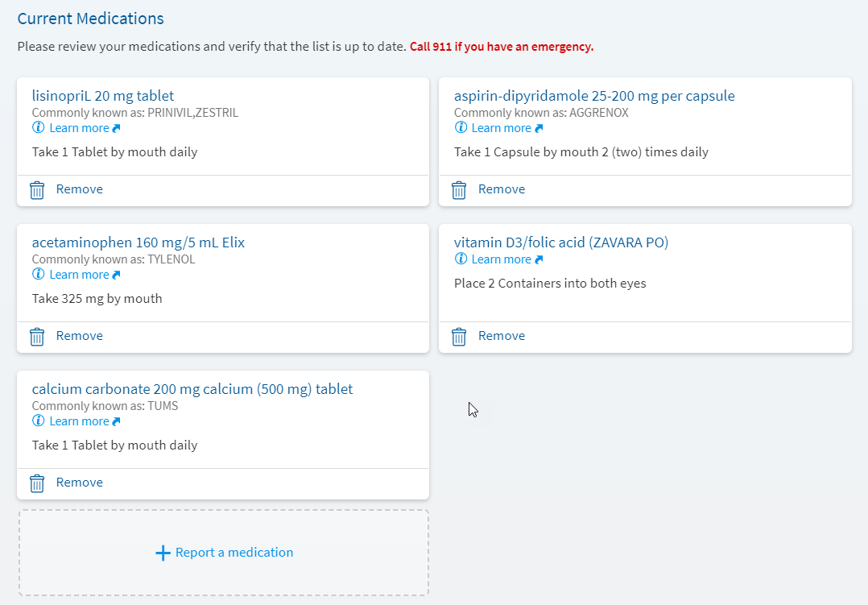Click the external link arrow in the vitamin D3 card
868x605 pixels.
pos(539,260)
